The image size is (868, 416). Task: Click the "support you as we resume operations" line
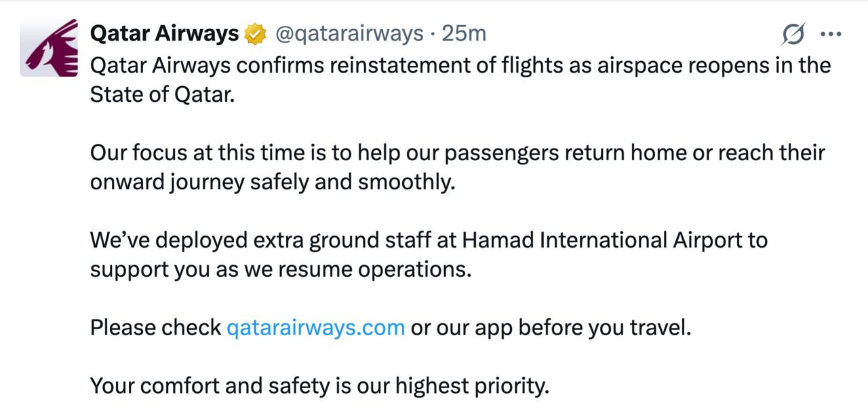pyautogui.click(x=280, y=269)
